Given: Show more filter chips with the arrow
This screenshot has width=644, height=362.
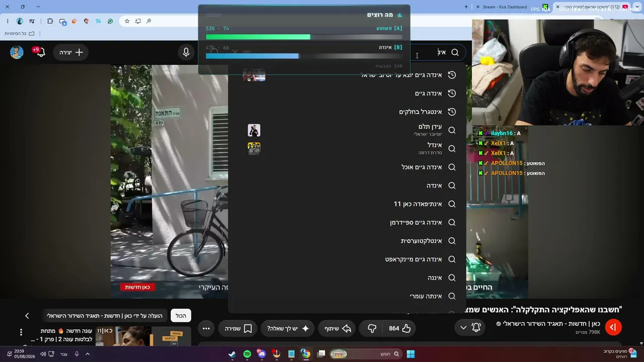Looking at the screenshot, I should 27,316.
